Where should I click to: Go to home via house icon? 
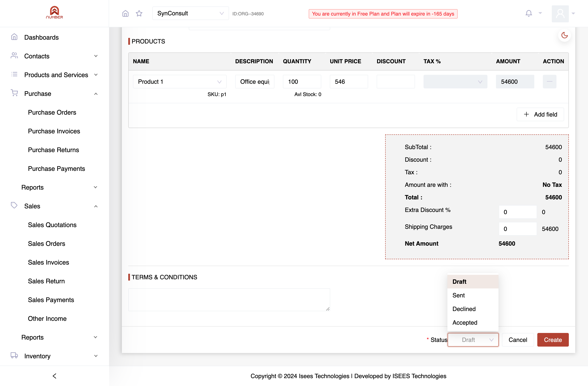(125, 13)
